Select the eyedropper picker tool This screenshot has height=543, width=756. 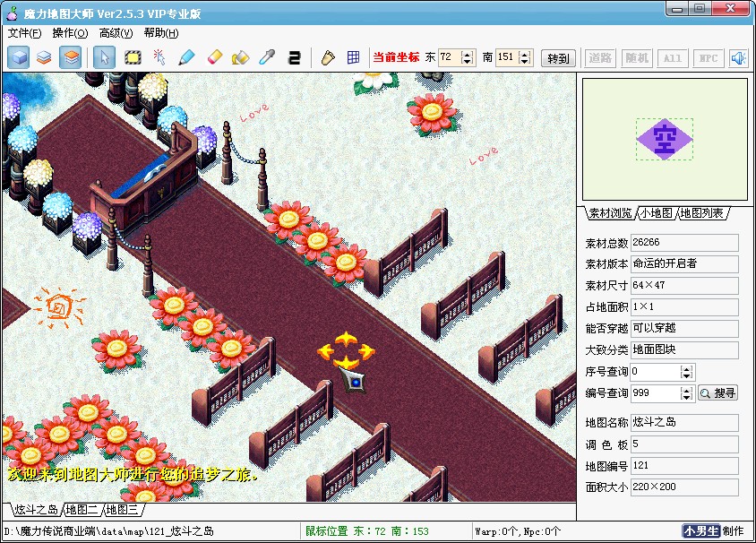(266, 57)
